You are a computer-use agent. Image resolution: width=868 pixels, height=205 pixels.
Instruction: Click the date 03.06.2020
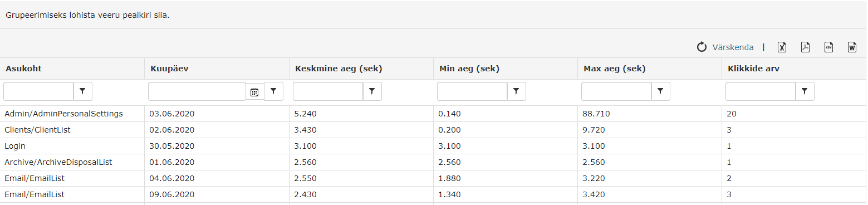point(171,114)
